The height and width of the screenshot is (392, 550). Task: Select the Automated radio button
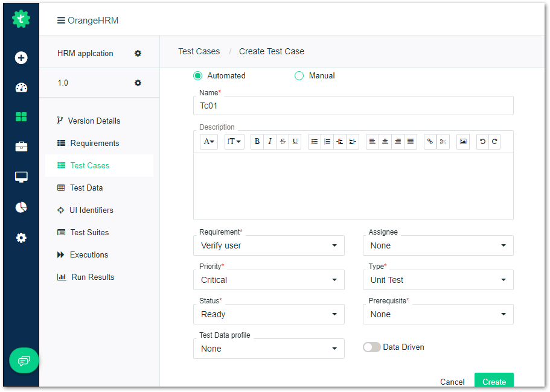[197, 75]
